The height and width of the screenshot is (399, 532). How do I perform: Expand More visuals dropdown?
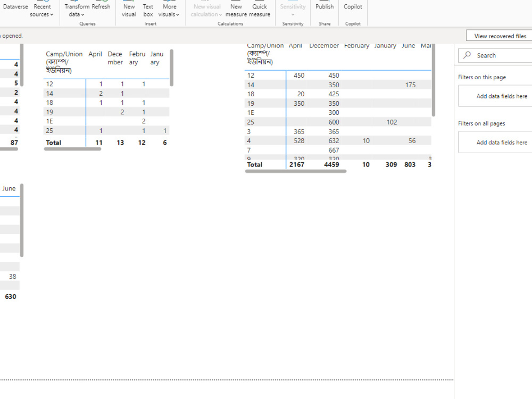click(169, 10)
